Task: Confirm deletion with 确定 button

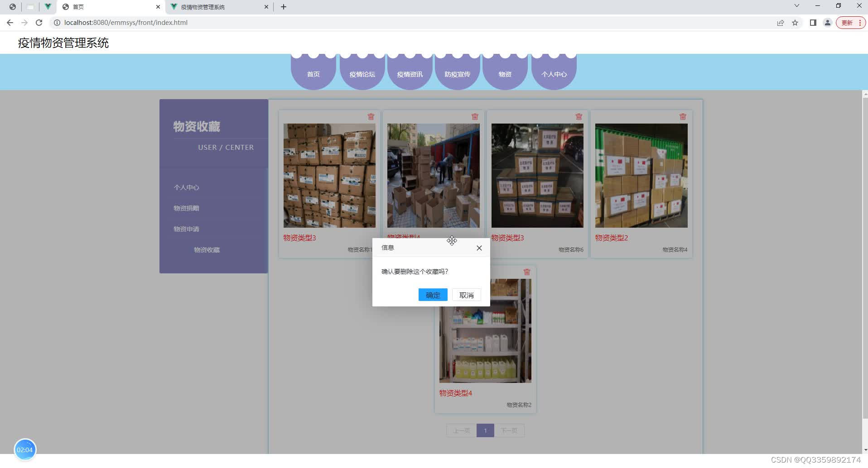Action: pos(433,295)
